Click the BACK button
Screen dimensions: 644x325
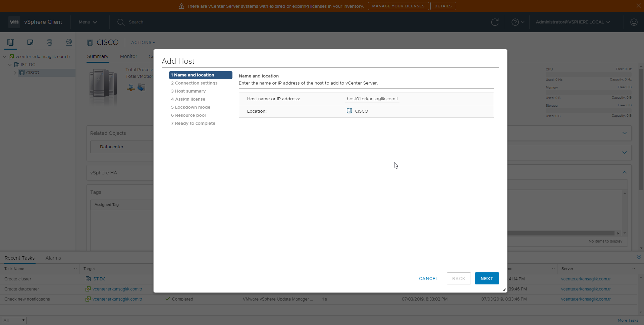click(459, 278)
